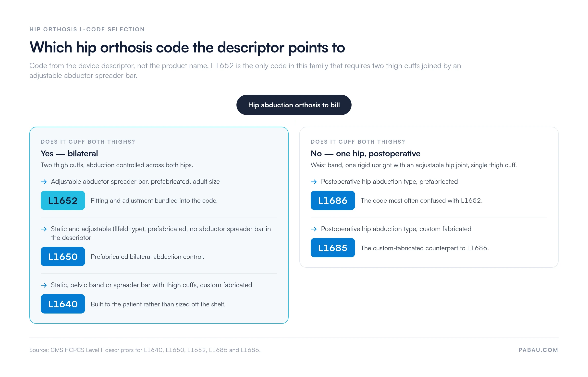Click the Hip abduction orthosis to bill pill
This screenshot has height=377, width=588.
tap(294, 105)
